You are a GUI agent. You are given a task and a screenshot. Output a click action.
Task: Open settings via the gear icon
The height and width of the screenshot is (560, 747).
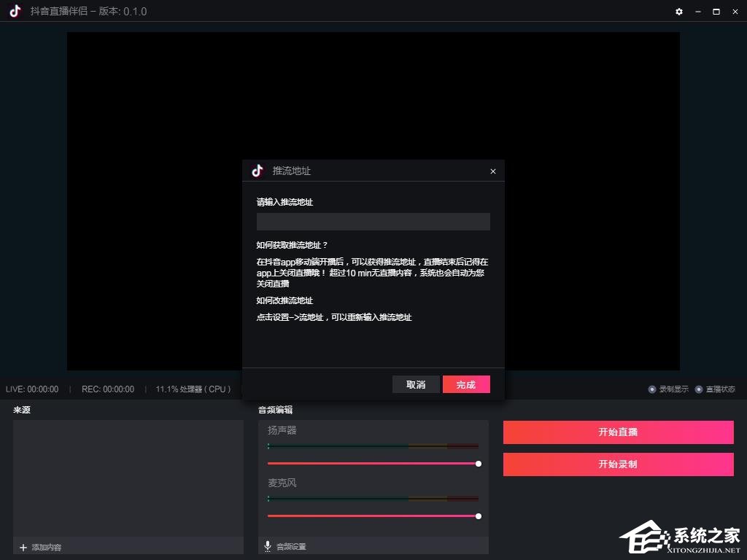coord(679,12)
